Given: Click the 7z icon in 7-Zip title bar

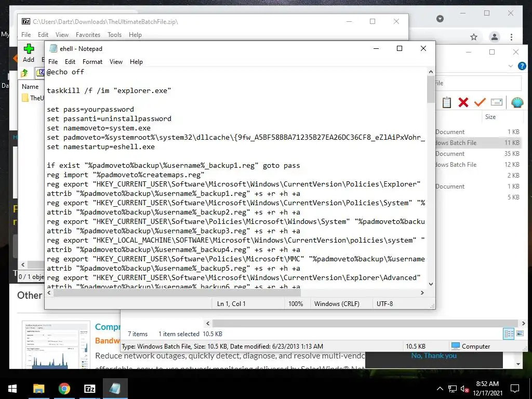Looking at the screenshot, I should click(26, 21).
